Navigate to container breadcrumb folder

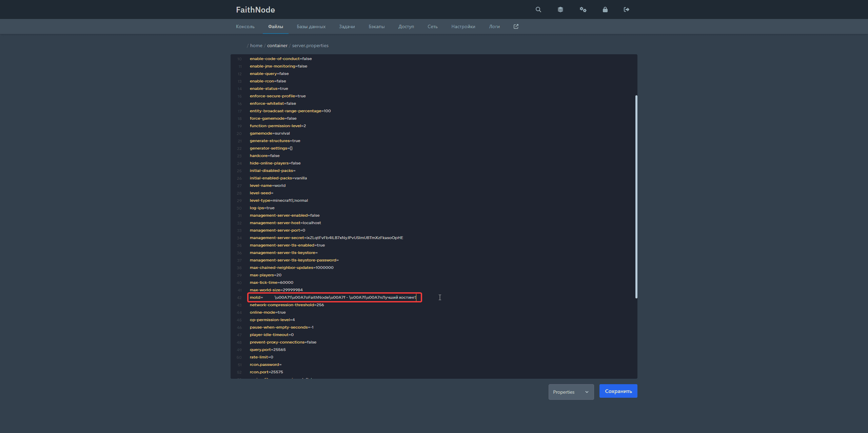click(x=277, y=45)
